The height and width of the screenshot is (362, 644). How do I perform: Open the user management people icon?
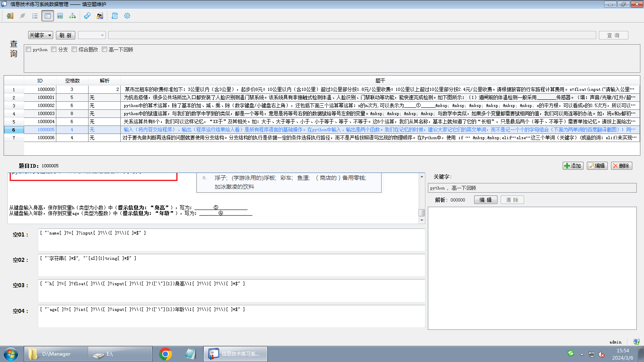coord(100,16)
